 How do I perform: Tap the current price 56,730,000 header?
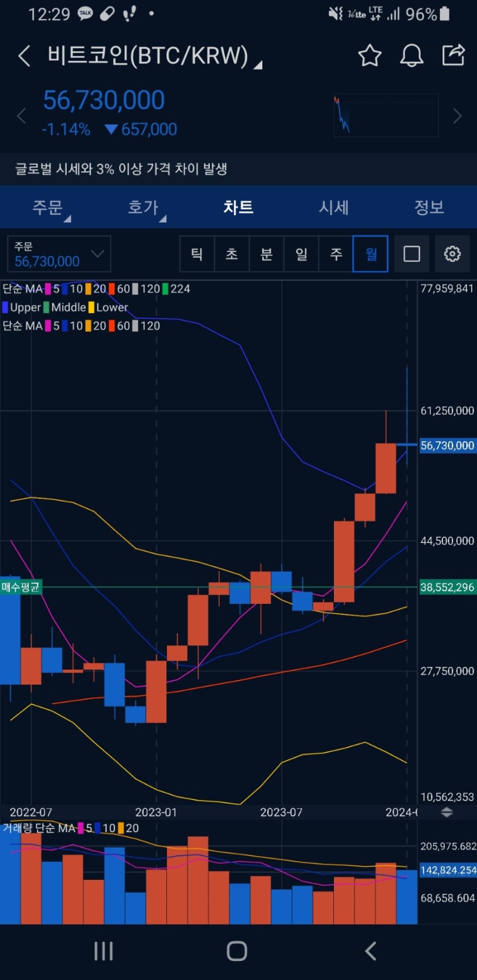point(104,100)
